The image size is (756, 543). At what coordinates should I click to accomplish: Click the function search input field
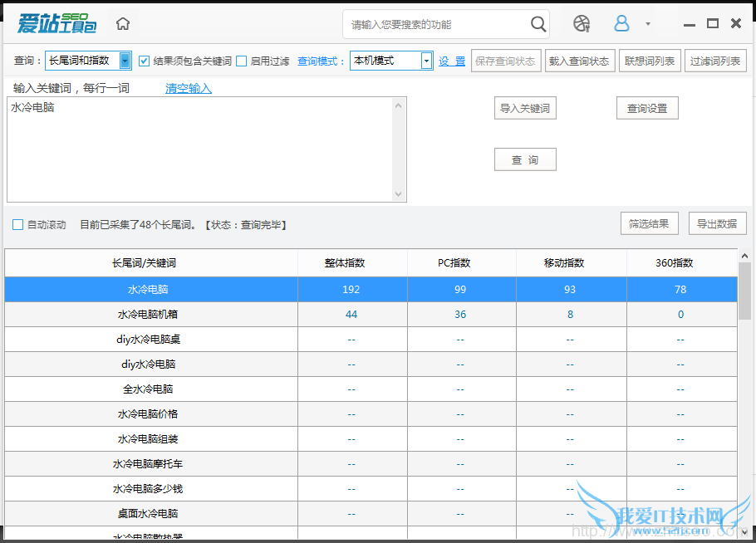436,25
